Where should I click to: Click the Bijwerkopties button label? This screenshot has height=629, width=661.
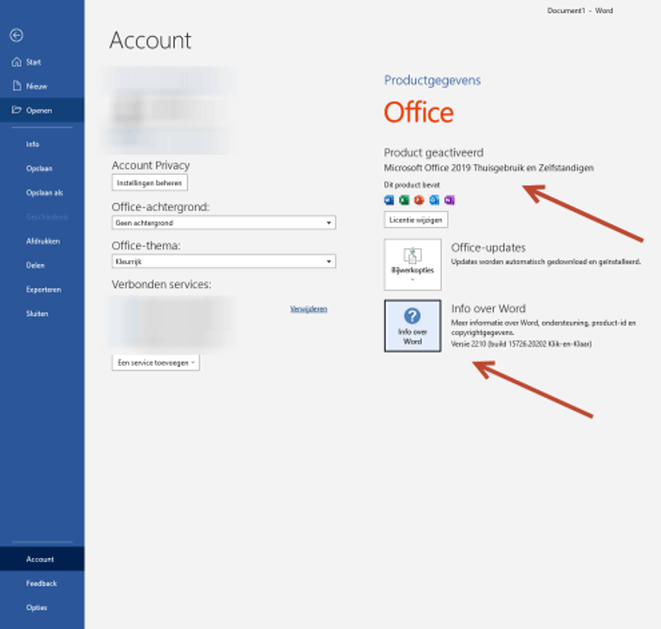412,270
